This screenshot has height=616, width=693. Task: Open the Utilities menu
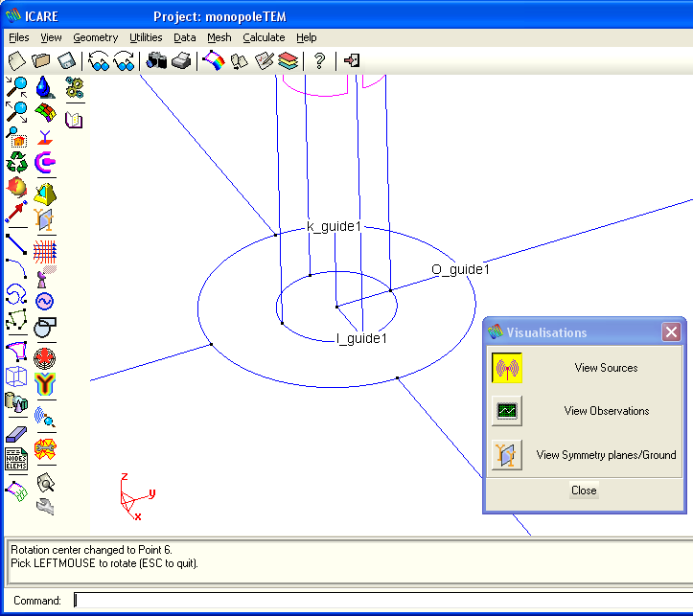click(x=146, y=37)
